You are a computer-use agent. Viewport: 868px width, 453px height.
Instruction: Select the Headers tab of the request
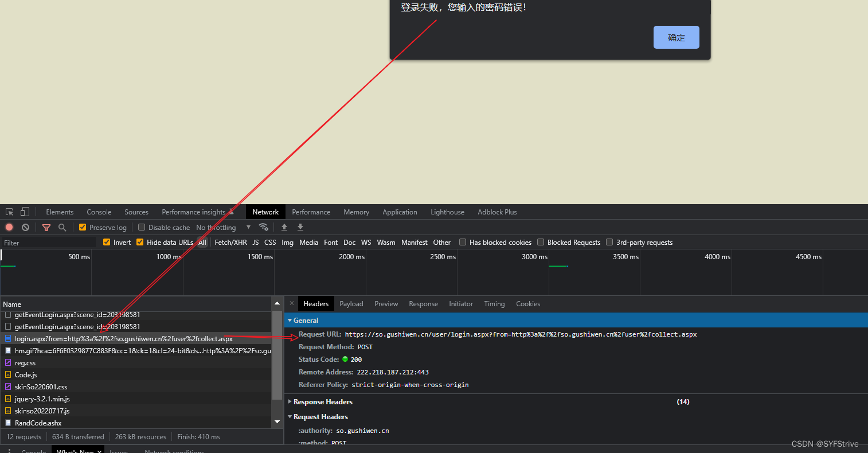point(316,303)
